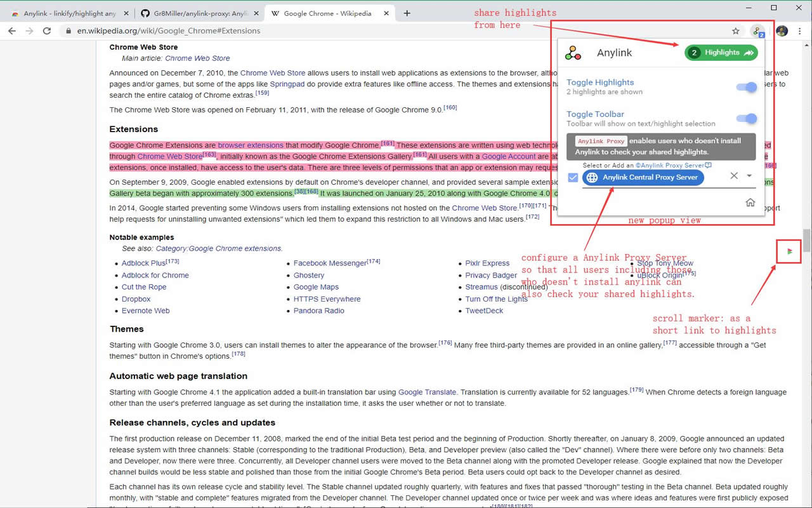Reload the Wikipedia page

click(x=47, y=30)
